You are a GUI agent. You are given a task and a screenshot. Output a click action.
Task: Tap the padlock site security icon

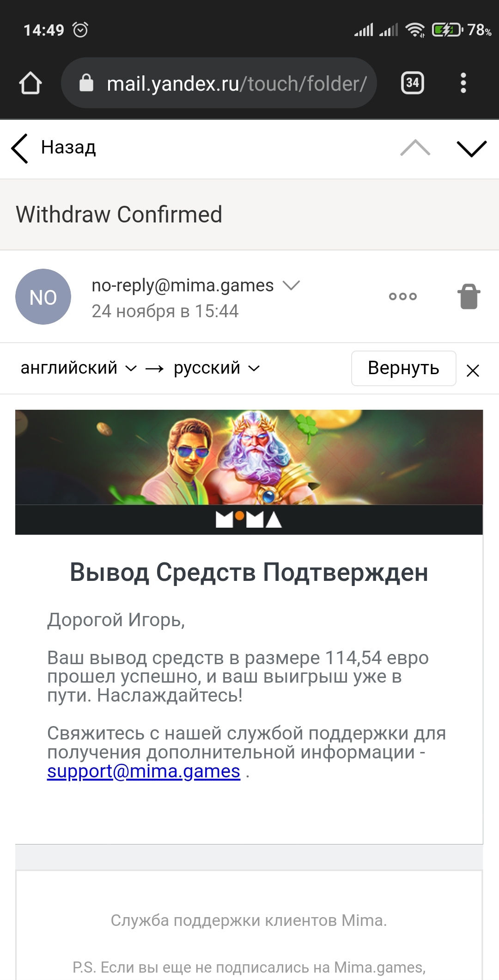(x=86, y=83)
